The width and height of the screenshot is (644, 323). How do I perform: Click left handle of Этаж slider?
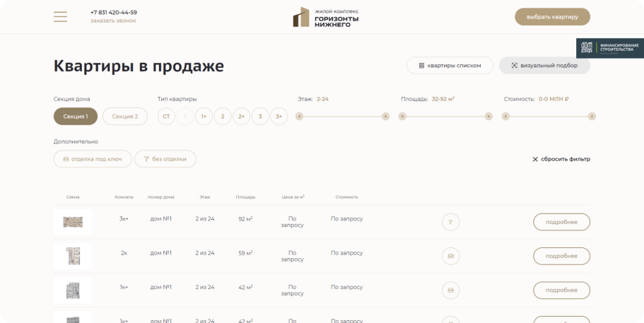300,117
